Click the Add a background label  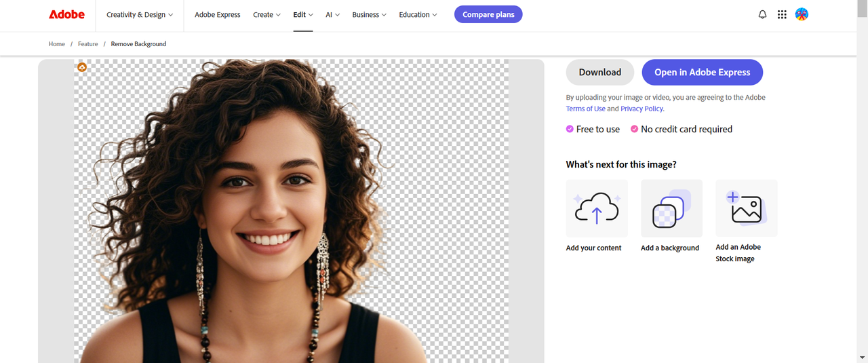point(670,248)
